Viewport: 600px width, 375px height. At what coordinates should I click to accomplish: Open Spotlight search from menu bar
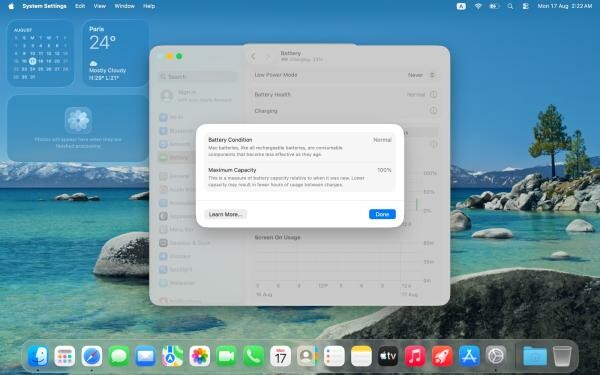(510, 6)
